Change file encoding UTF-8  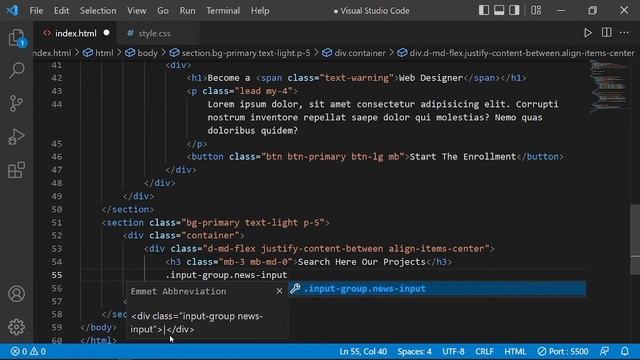point(453,351)
